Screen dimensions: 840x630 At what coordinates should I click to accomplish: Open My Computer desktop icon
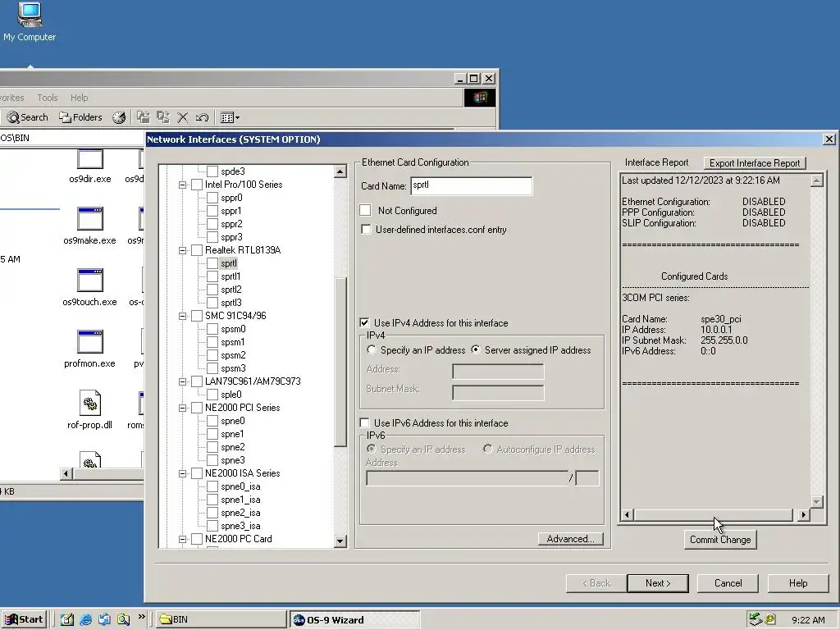(x=30, y=21)
